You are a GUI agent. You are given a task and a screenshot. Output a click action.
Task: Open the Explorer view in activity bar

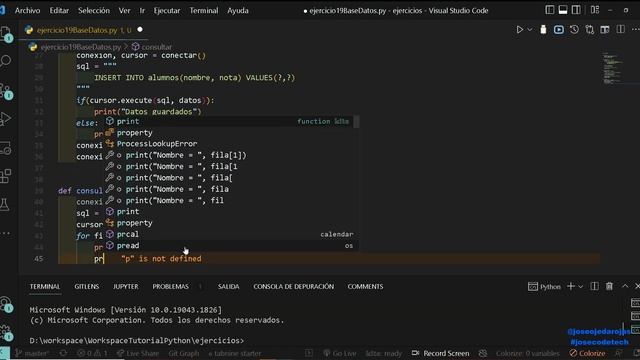click(x=6, y=33)
